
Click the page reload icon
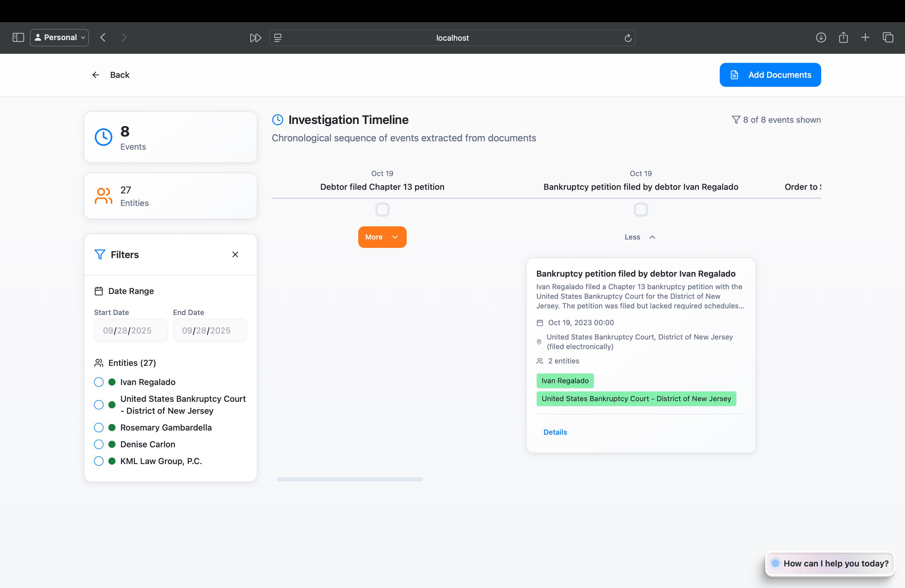tap(628, 38)
